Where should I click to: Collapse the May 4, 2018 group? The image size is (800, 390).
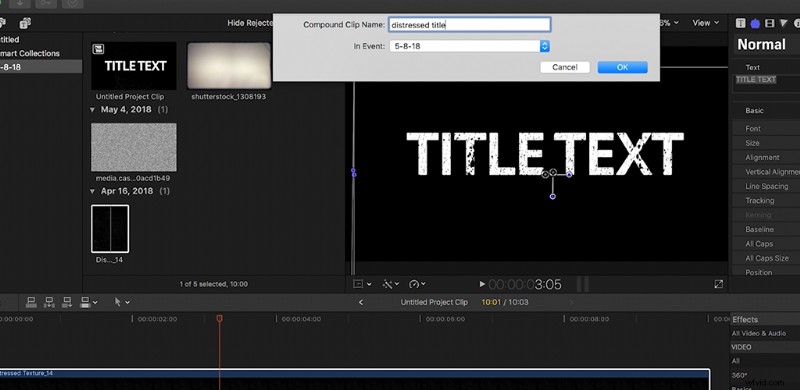(x=92, y=110)
